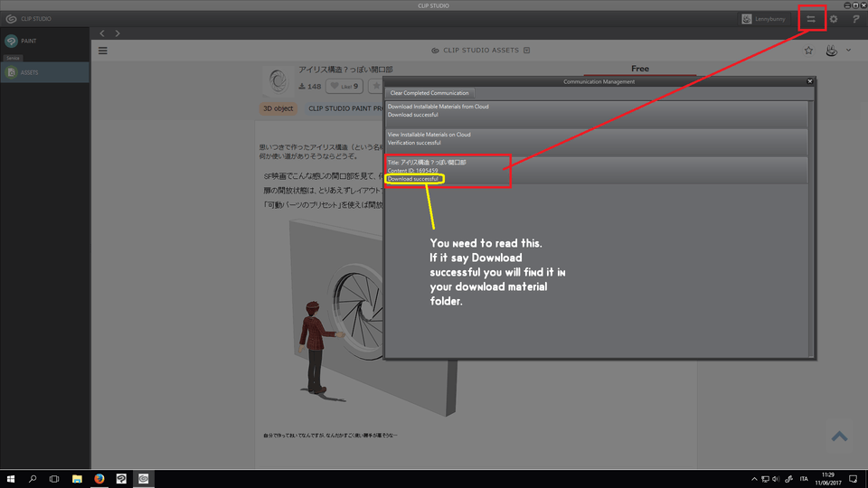The image size is (868, 488).
Task: Select the Content ID 1695459 entry
Action: coord(597,170)
